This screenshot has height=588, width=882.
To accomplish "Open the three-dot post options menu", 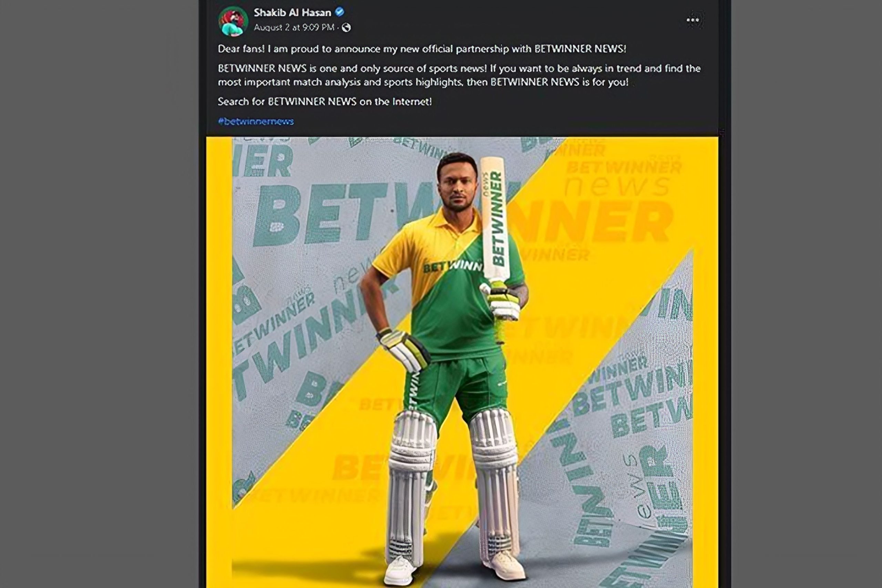I will (x=693, y=20).
